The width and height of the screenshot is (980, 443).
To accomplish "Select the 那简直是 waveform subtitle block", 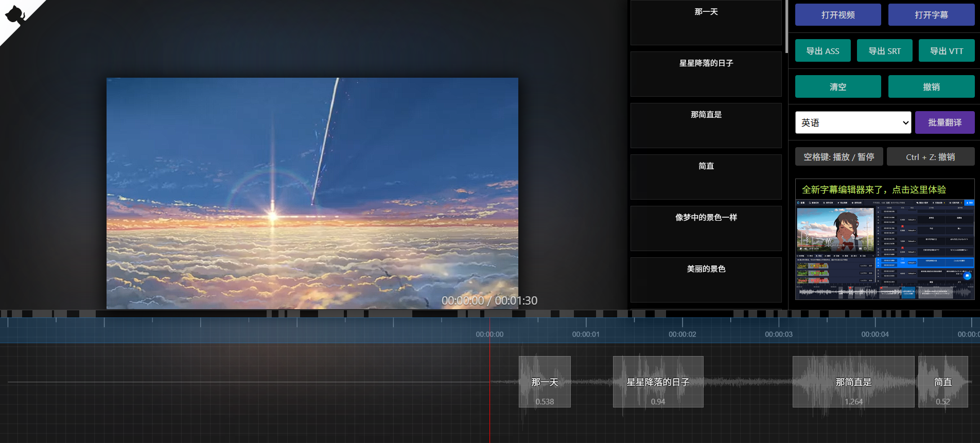I will point(853,382).
